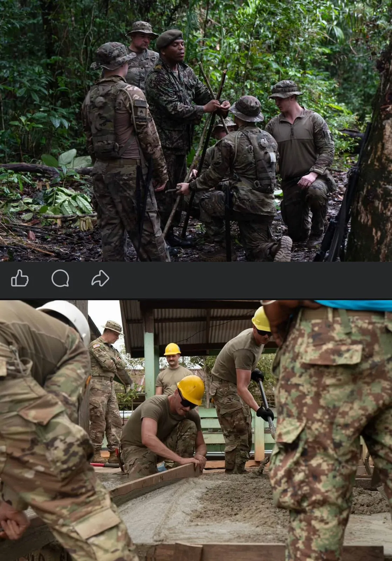
Task: Open the concrete pouring photo
Action: (196, 431)
